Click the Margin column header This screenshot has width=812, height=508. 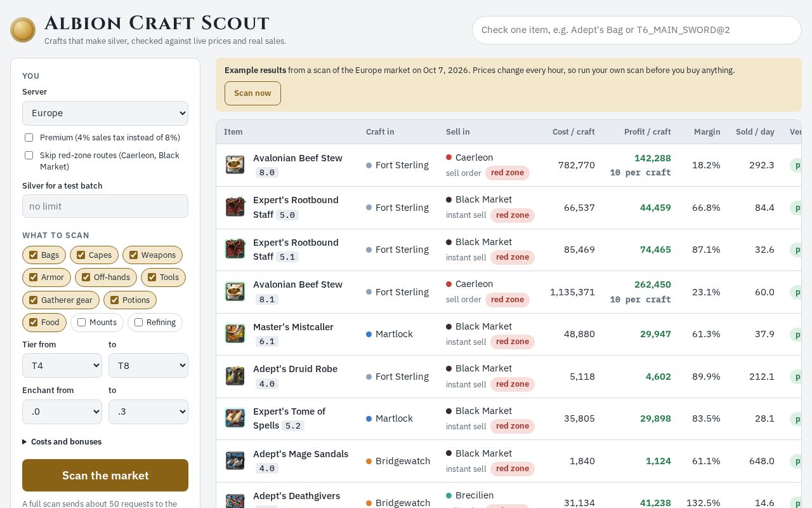pyautogui.click(x=707, y=132)
